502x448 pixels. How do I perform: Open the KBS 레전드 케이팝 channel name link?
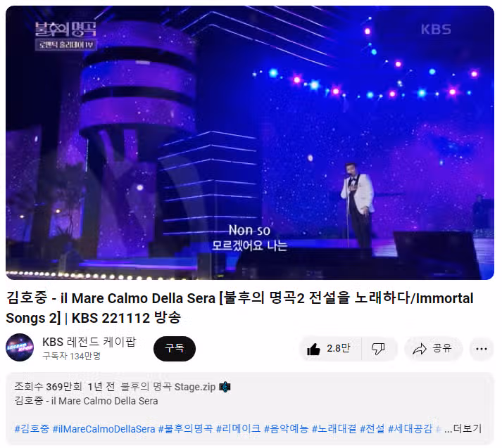tap(89, 342)
